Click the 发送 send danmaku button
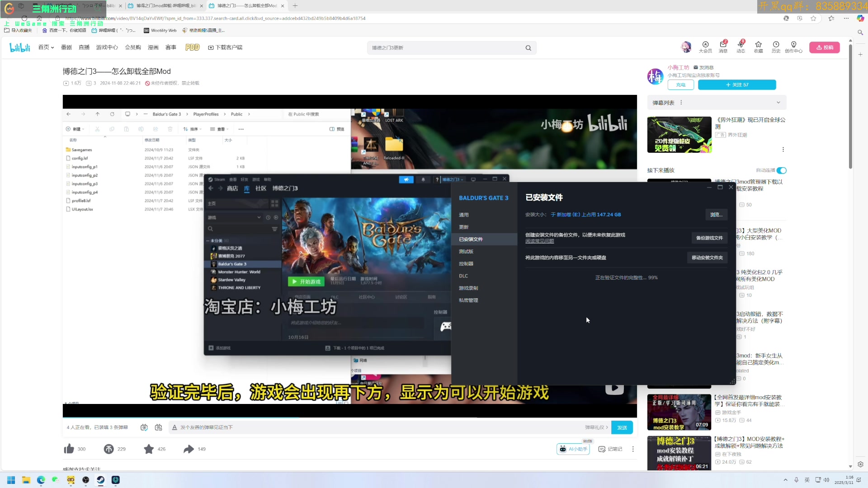Viewport: 868px width, 488px height. (622, 427)
